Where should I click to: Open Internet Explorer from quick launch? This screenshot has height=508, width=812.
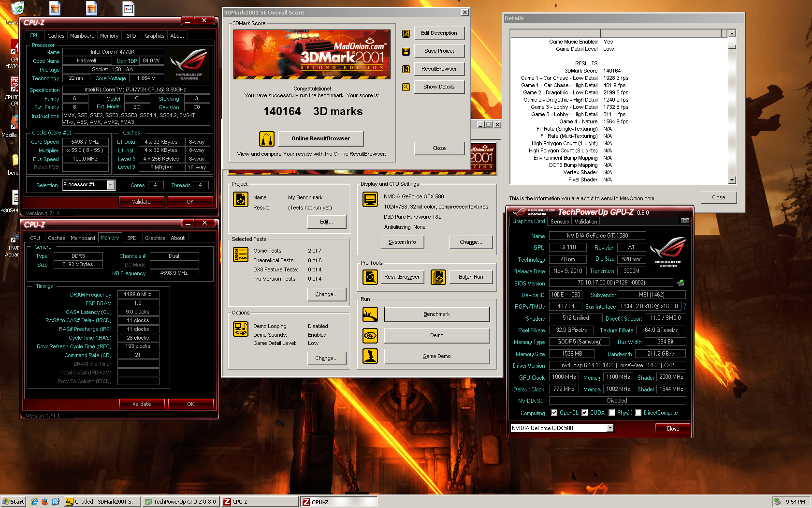tap(34, 502)
